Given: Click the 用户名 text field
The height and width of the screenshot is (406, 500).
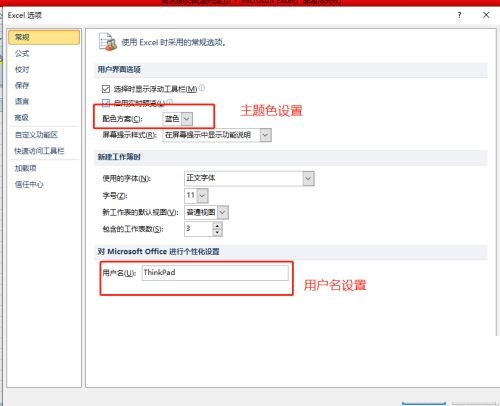Looking at the screenshot, I should tap(215, 273).
